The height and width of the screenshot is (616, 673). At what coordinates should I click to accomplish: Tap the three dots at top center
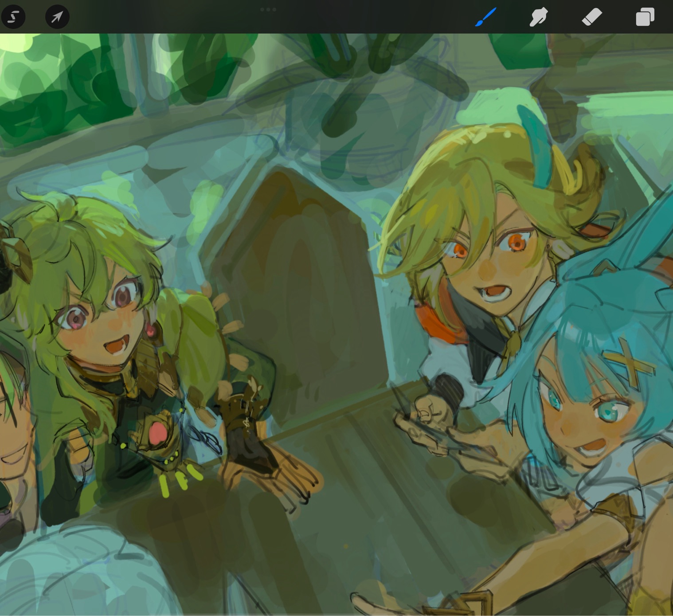coord(268,9)
